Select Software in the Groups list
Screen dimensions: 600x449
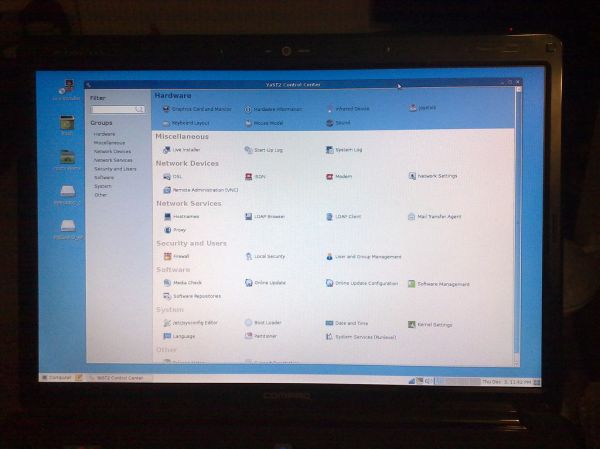pyautogui.click(x=104, y=178)
